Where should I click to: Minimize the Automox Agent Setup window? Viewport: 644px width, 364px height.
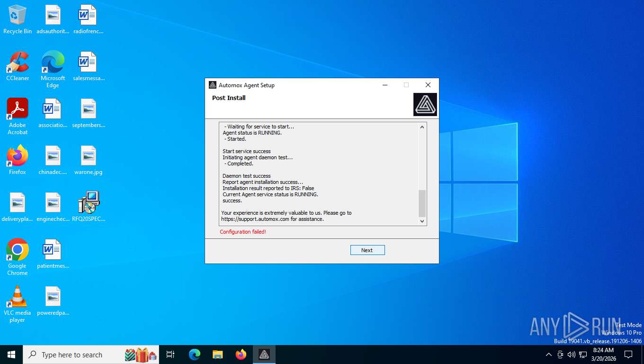tap(385, 85)
